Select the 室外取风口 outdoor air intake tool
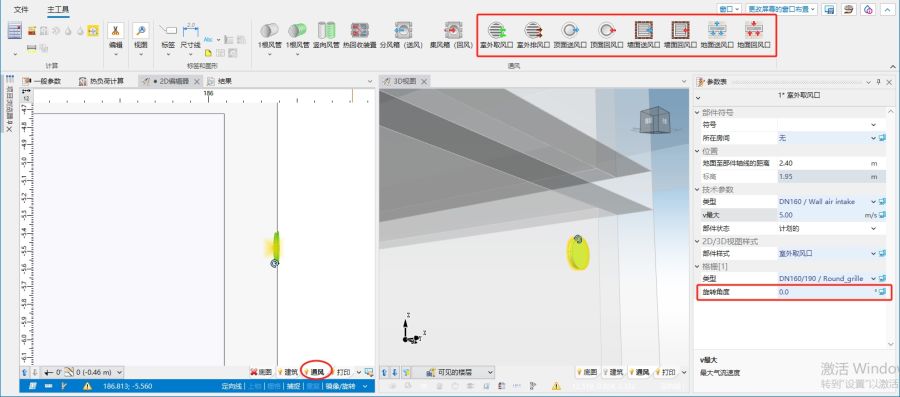 coord(496,34)
